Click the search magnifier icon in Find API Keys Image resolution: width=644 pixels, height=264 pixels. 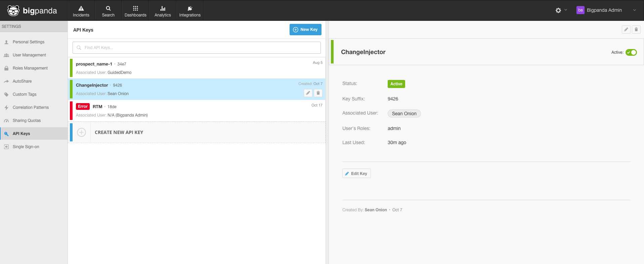click(x=79, y=48)
